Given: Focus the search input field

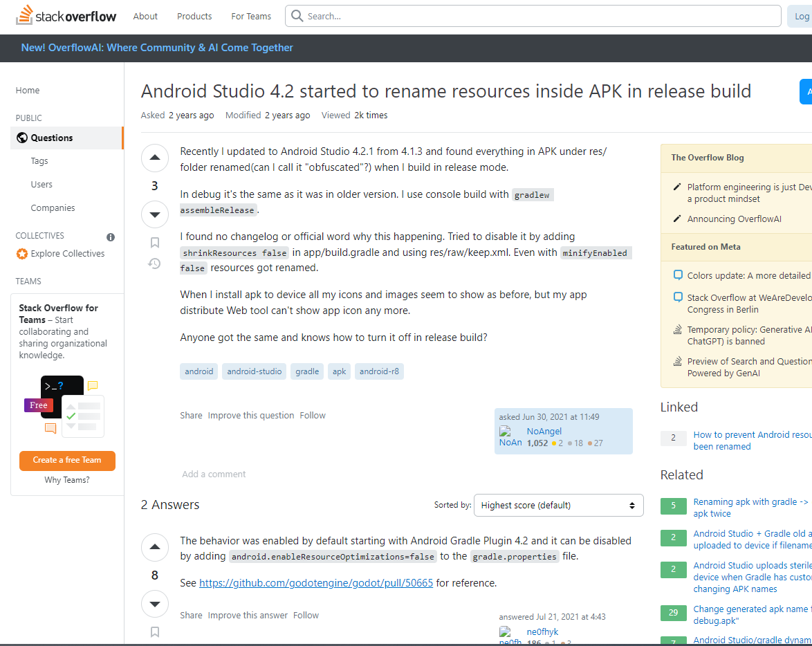Looking at the screenshot, I should point(533,16).
